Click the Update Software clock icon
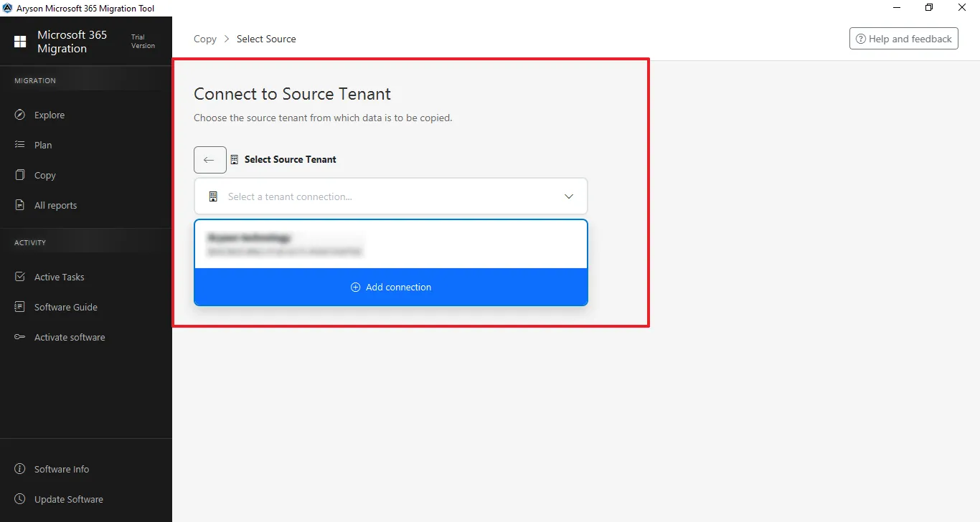Screen dimensions: 980x522 pos(19,499)
